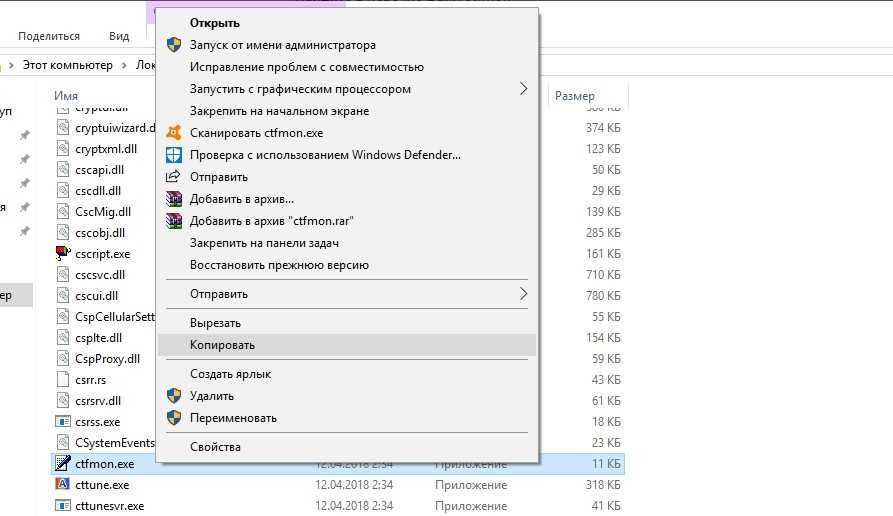Image resolution: width=893 pixels, height=516 pixels.
Task: Click the shield icon next to Удалить
Action: pos(174,396)
